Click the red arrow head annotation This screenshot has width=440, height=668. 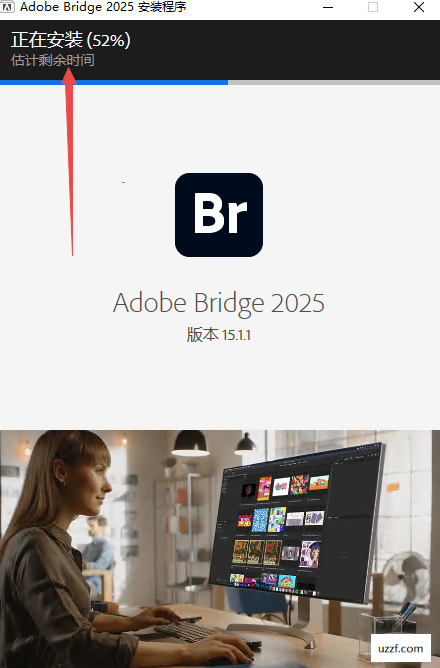[x=69, y=76]
